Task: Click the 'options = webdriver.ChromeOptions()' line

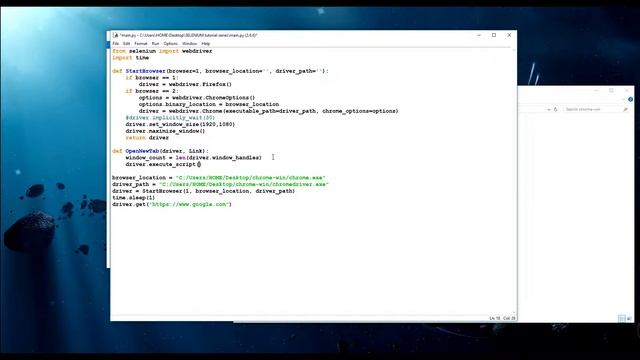Action: pos(197,98)
